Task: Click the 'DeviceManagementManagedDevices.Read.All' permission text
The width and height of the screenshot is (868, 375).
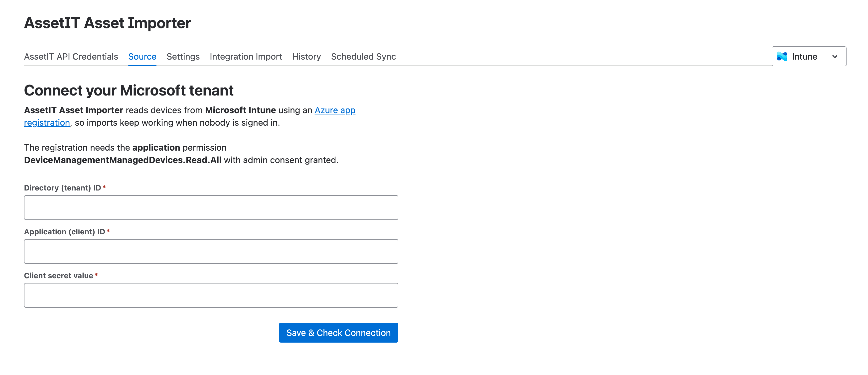Action: pyautogui.click(x=123, y=160)
